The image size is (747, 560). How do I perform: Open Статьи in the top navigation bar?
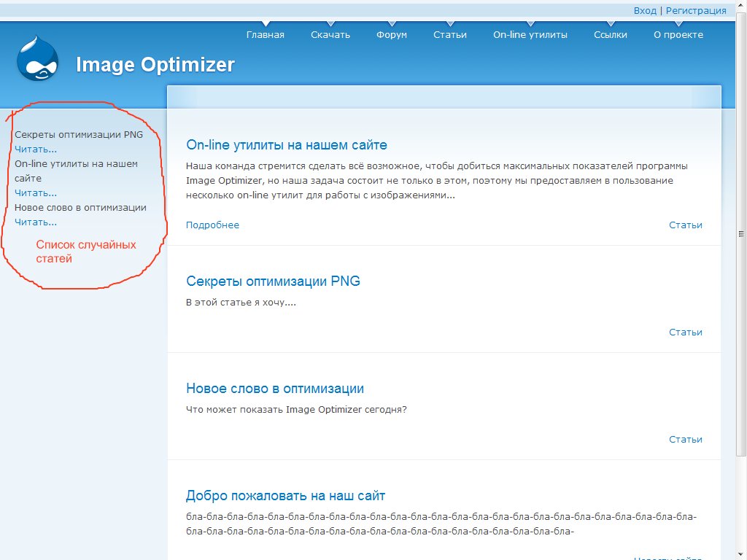point(449,35)
